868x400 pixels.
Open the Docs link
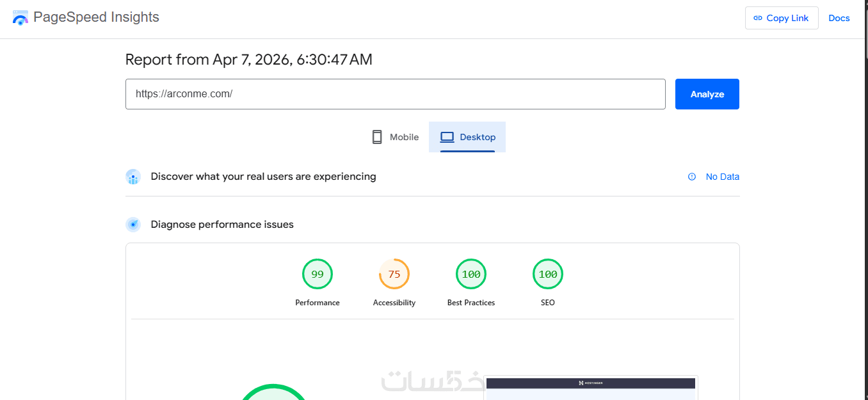(x=839, y=18)
